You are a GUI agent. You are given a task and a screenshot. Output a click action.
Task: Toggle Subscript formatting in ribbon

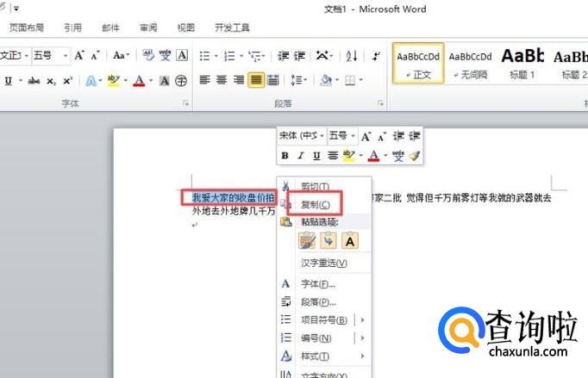click(52, 81)
